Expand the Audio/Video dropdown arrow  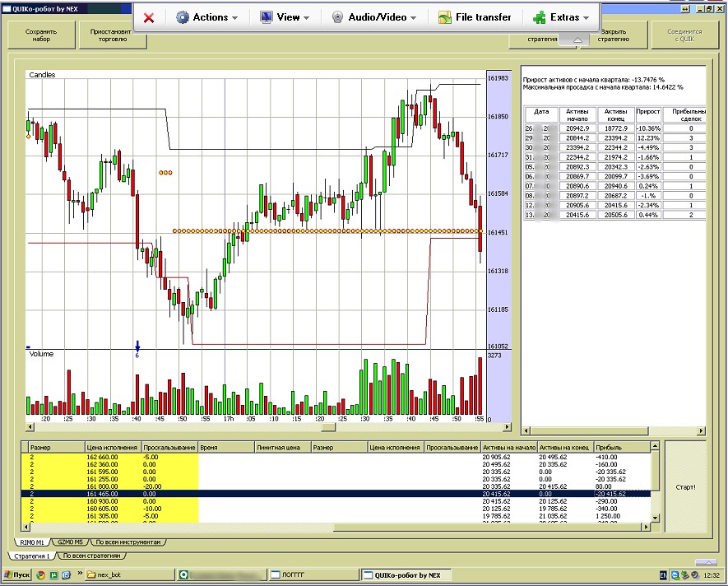pos(413,18)
